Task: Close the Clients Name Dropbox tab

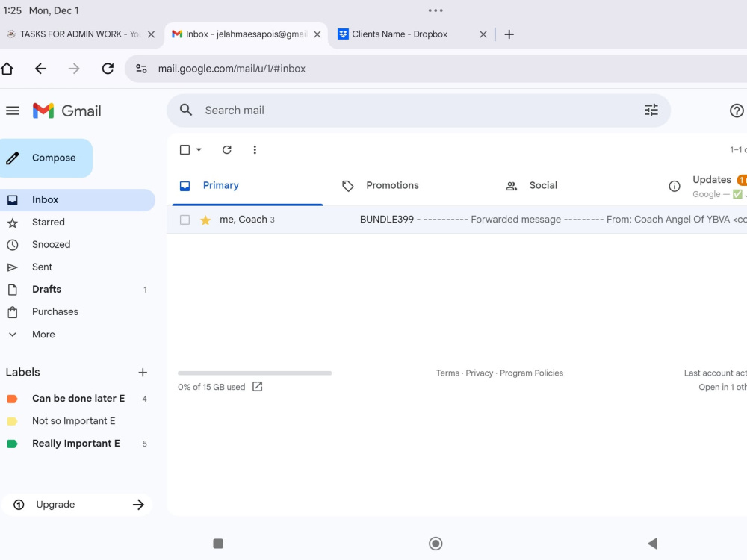Action: 483,34
